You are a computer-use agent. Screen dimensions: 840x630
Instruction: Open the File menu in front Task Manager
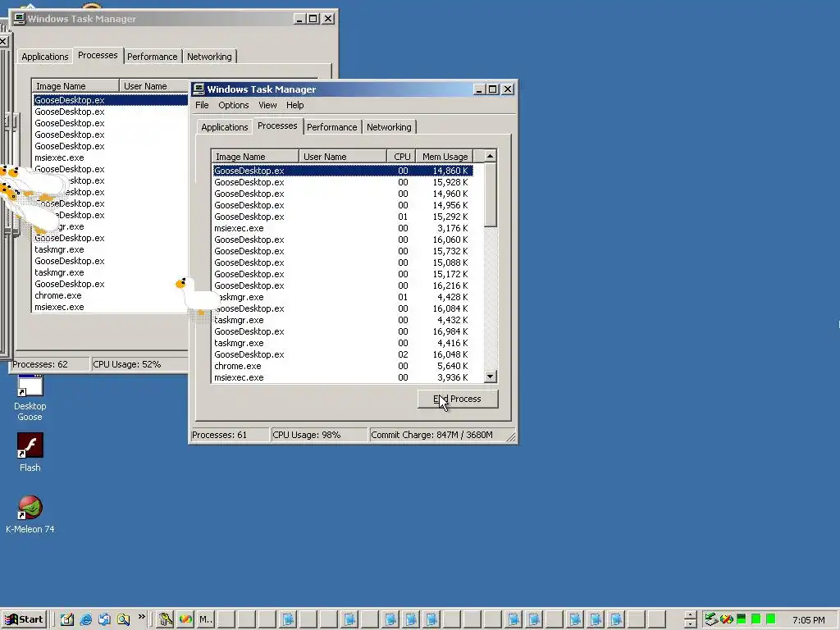coord(202,105)
